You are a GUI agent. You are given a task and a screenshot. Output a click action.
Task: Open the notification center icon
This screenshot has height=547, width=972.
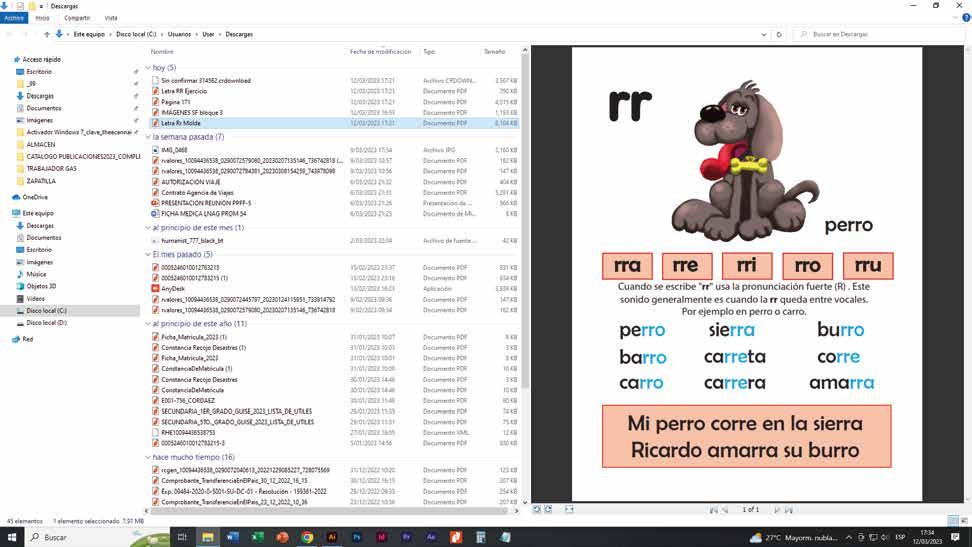955,537
